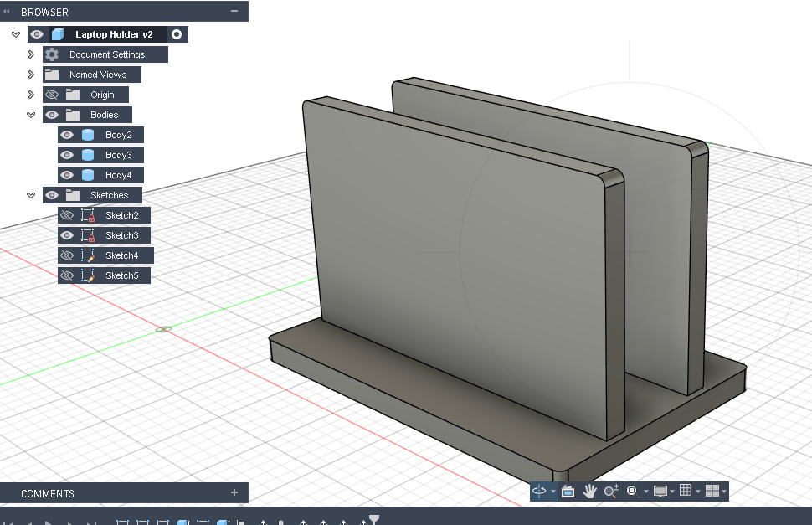
Task: Select the Named Views row
Action: (91, 75)
